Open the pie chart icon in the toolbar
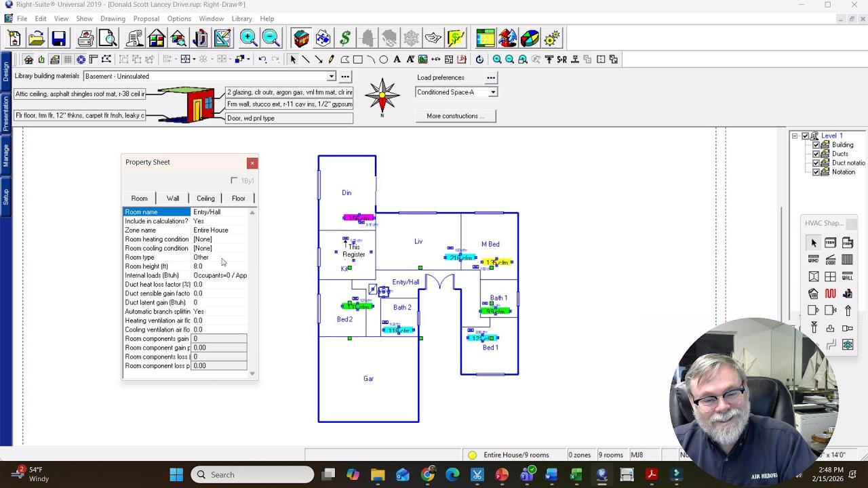The height and width of the screenshot is (488, 868). 530,38
